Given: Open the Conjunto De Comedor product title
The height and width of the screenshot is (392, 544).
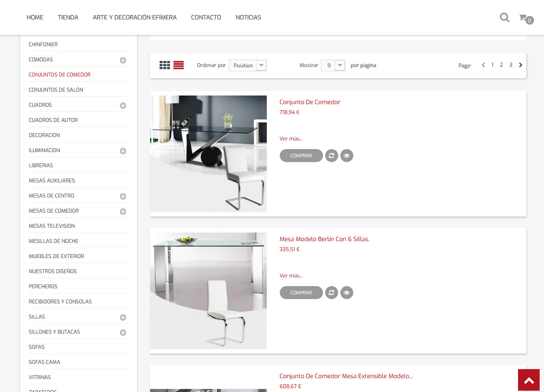Looking at the screenshot, I should click(x=310, y=102).
